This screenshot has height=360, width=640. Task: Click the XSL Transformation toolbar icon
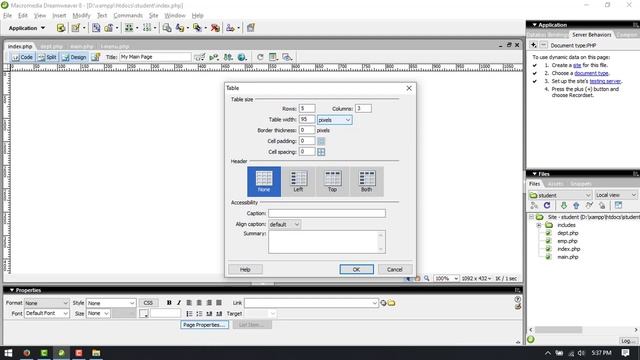click(251, 28)
